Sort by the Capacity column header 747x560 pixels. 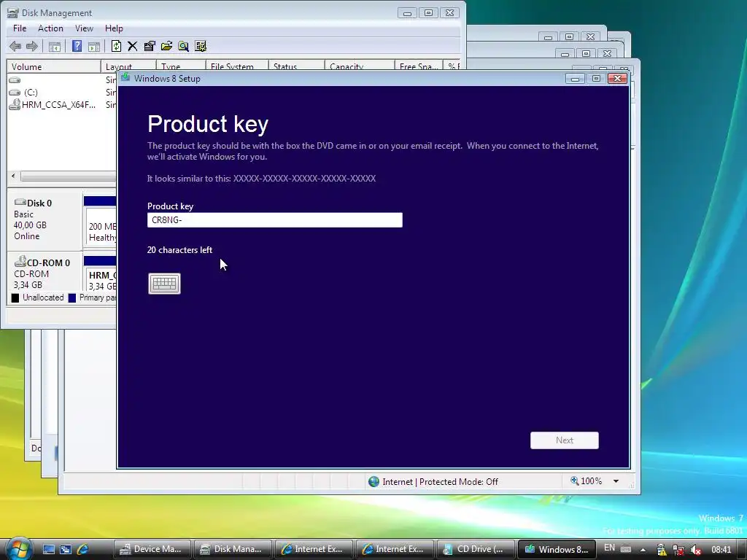pyautogui.click(x=360, y=66)
